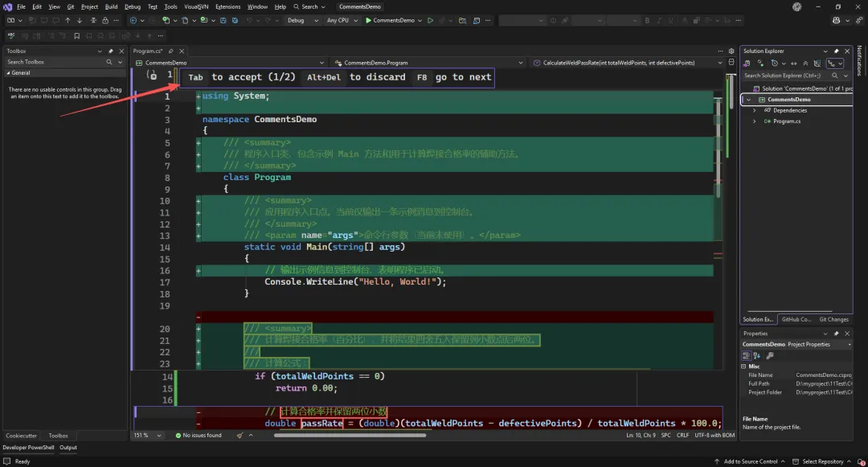868x467 pixels.
Task: Click the Save All icon in toolbar
Action: [x=235, y=20]
